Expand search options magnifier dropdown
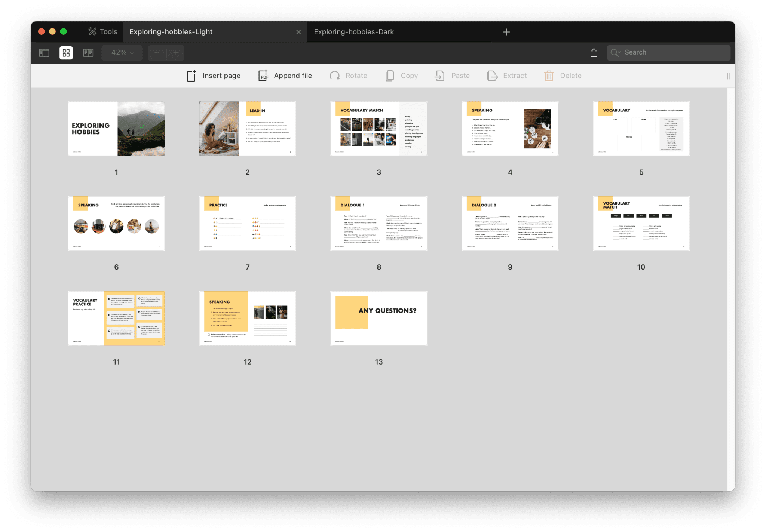 click(615, 53)
